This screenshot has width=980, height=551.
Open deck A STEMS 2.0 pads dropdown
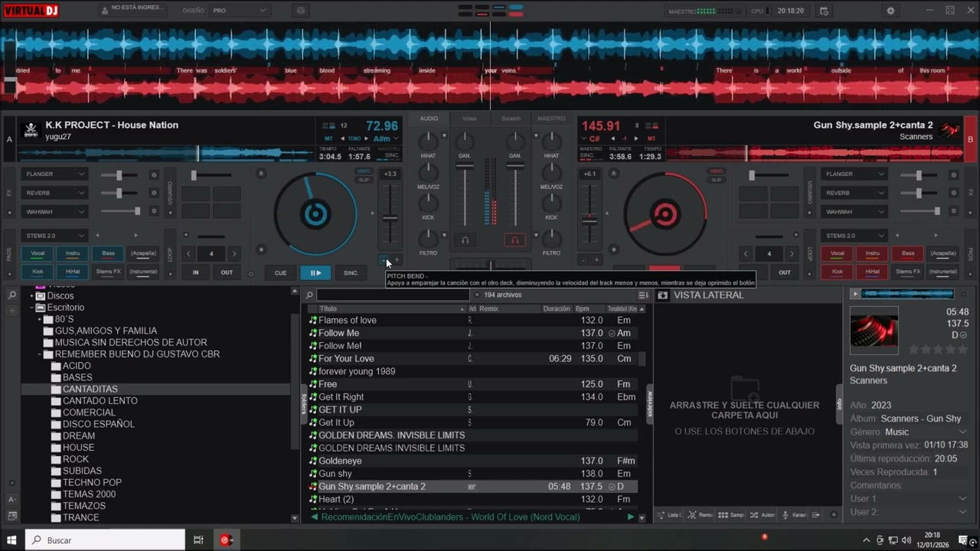point(54,236)
